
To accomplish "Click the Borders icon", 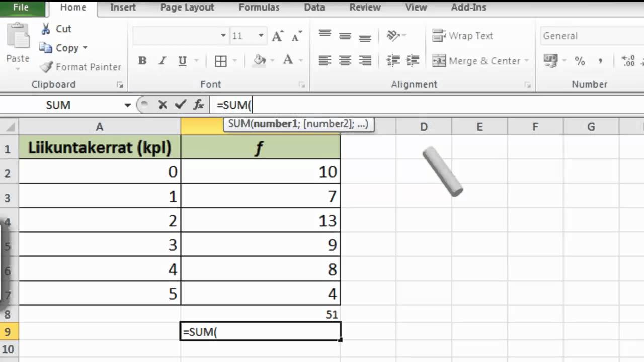I will [x=220, y=61].
